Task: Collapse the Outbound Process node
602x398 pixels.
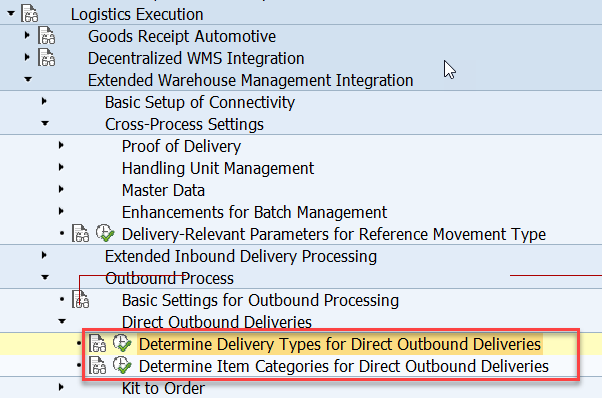Action: (45, 277)
